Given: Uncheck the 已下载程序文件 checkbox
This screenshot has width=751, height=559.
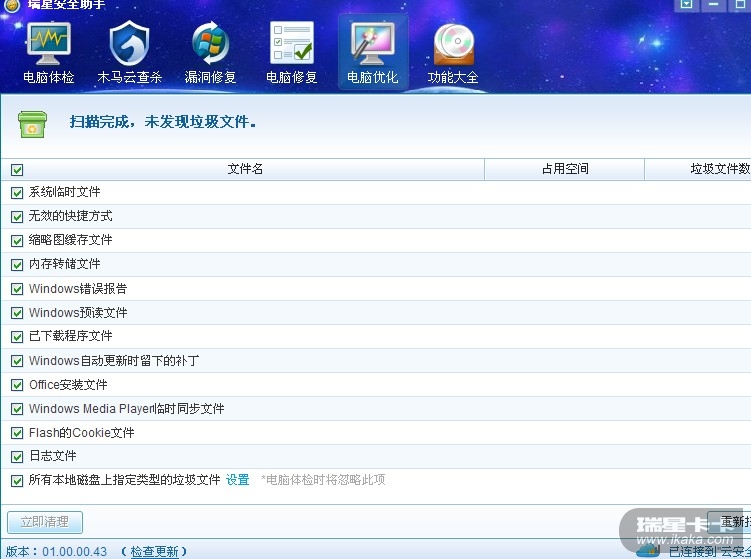Looking at the screenshot, I should (x=17, y=337).
